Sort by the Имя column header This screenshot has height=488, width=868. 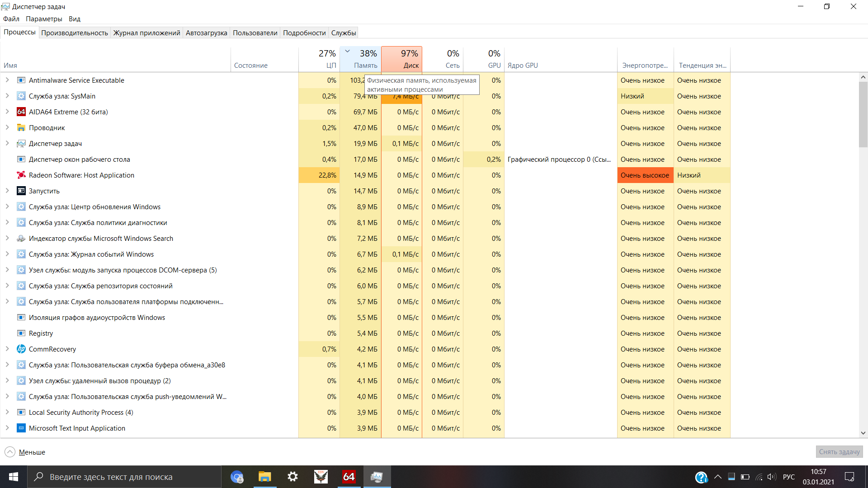pos(115,59)
